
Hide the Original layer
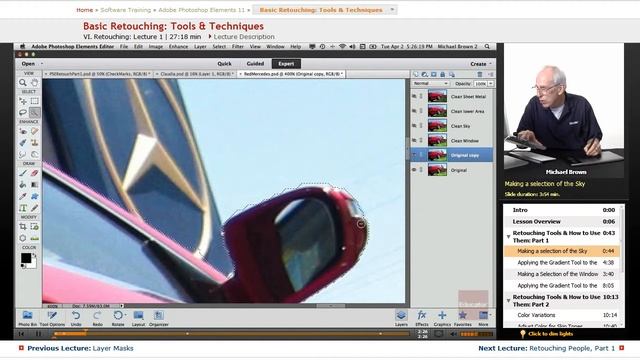[414, 170]
